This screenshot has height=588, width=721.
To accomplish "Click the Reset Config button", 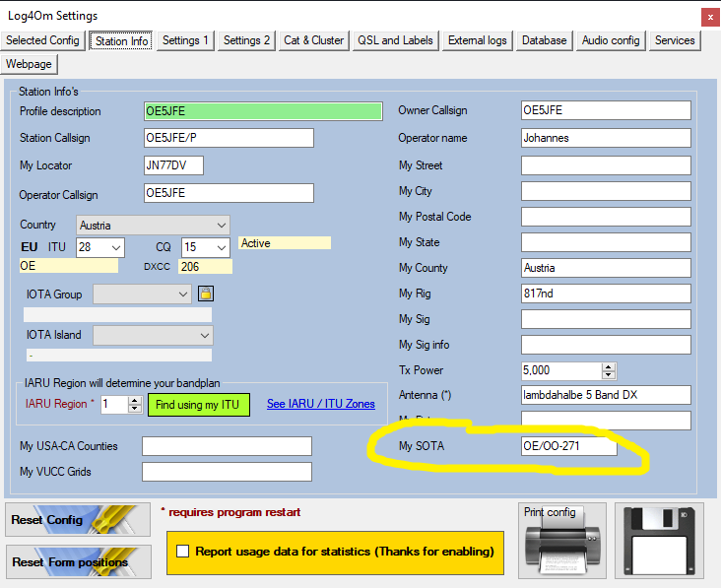I will click(78, 519).
